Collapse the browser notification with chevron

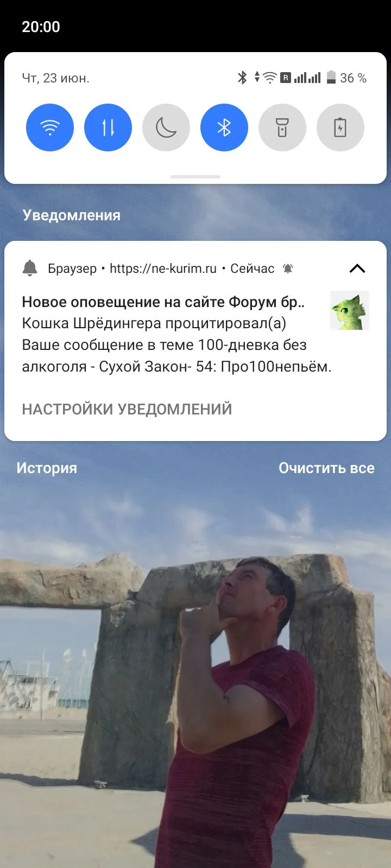pos(357,269)
